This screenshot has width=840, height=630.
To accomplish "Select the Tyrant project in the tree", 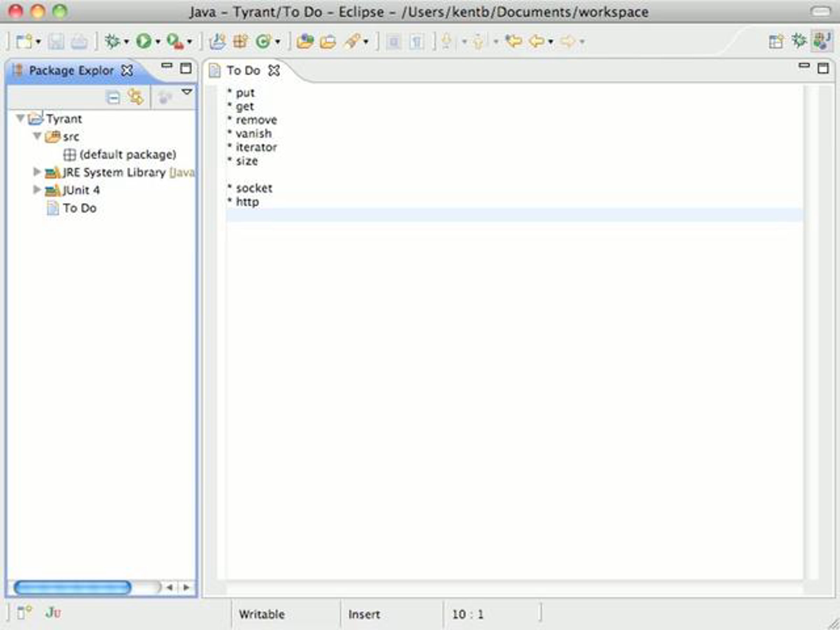I will click(x=64, y=119).
